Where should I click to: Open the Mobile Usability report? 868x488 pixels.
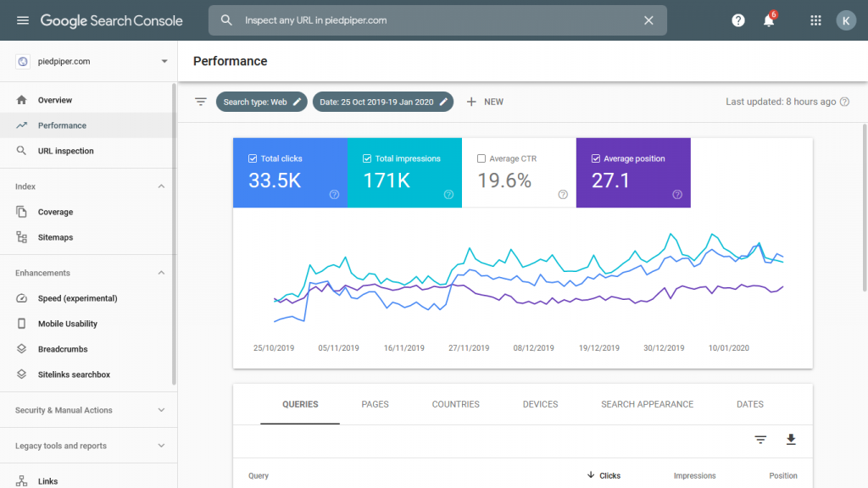(x=86, y=324)
